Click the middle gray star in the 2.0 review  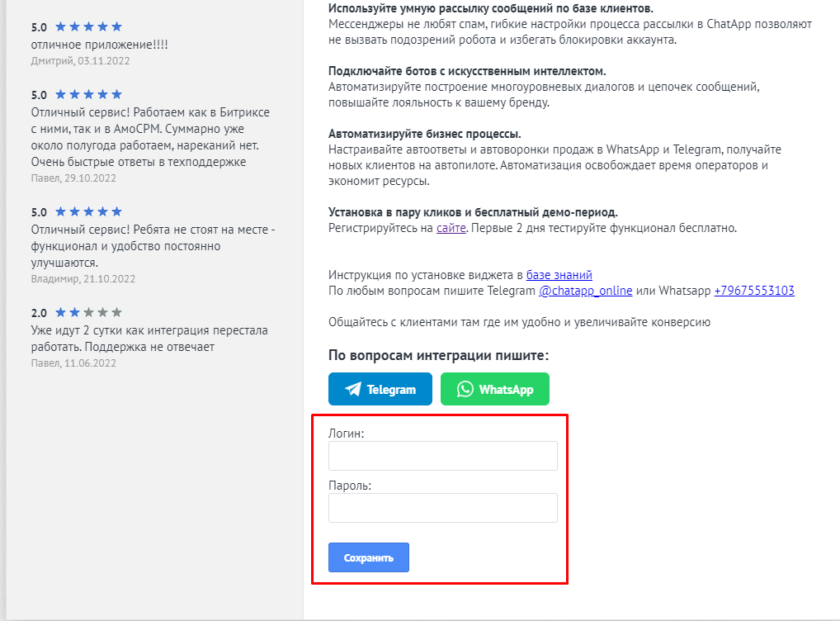click(x=102, y=313)
